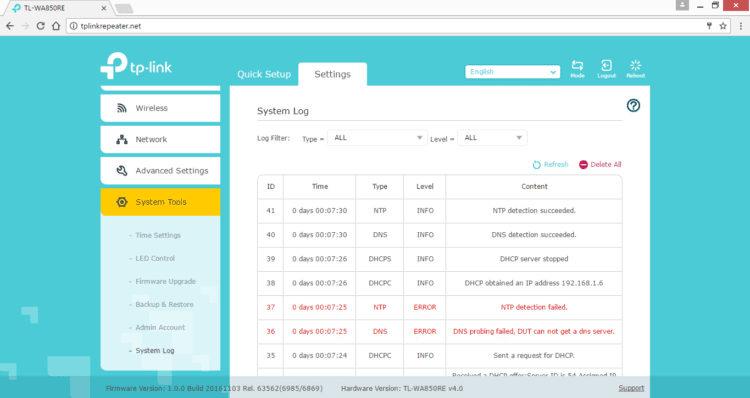Click the Delete All link text

(606, 165)
